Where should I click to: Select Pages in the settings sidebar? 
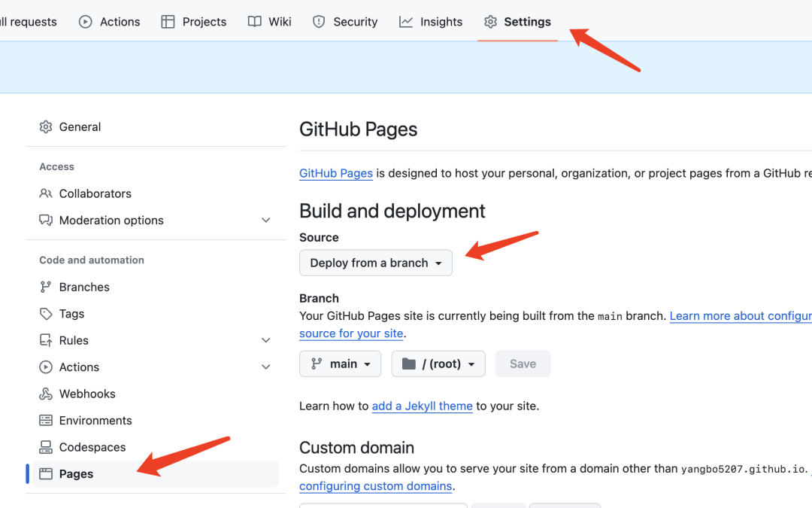point(156,474)
